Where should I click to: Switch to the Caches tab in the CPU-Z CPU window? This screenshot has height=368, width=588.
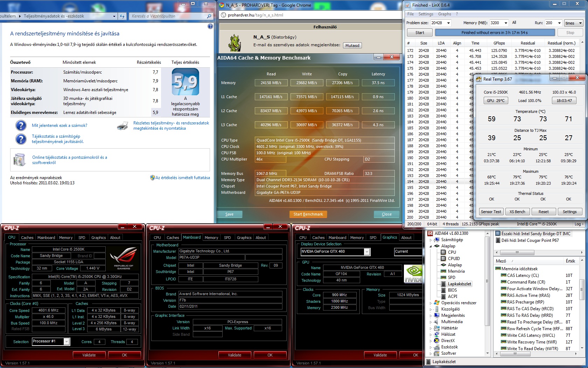coord(27,238)
